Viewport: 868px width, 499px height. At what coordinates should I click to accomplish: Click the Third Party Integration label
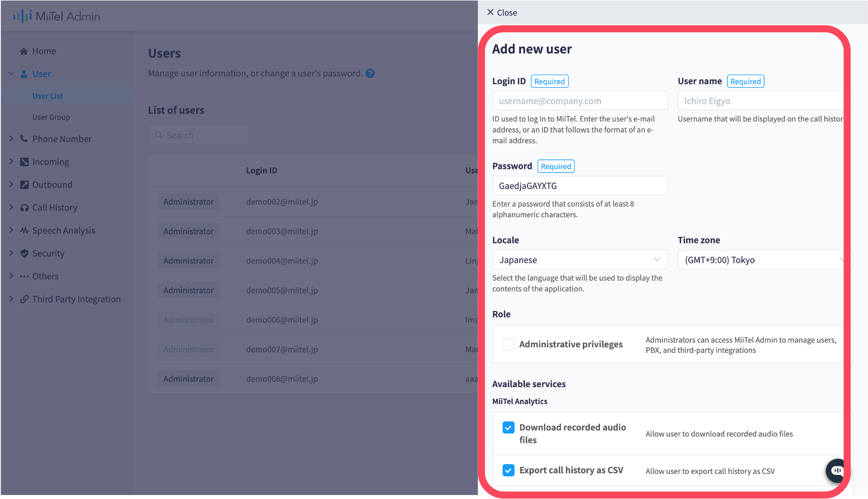(x=77, y=299)
